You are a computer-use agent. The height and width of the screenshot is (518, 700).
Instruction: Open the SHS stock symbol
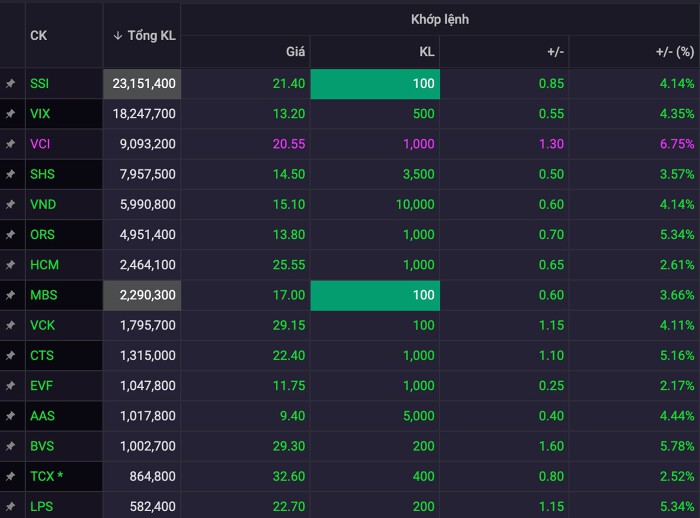pyautogui.click(x=42, y=174)
